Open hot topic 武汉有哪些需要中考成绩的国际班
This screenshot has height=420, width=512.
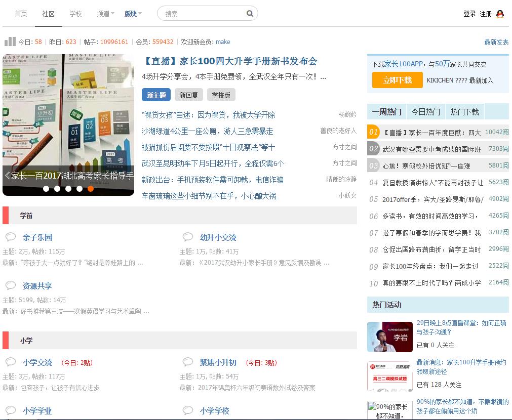[431, 149]
